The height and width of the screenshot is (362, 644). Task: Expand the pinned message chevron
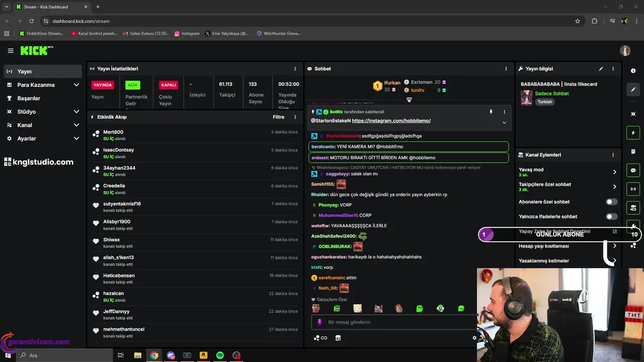coord(504,123)
